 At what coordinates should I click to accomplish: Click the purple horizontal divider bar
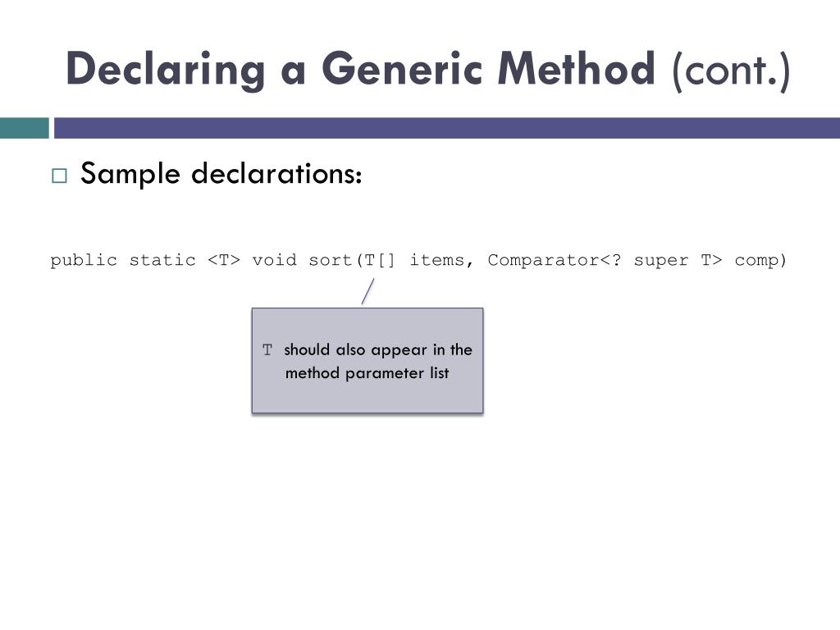(447, 128)
